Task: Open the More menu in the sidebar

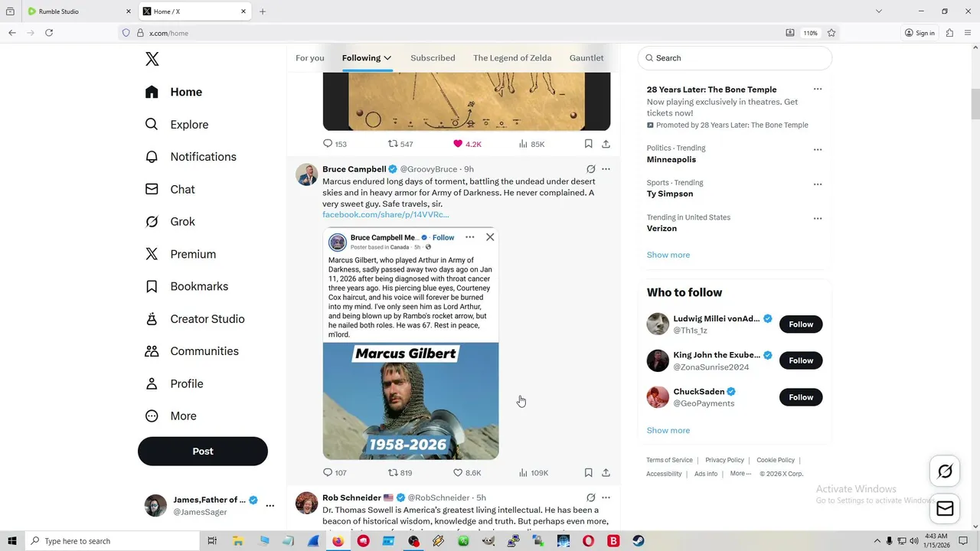Action: click(x=171, y=416)
